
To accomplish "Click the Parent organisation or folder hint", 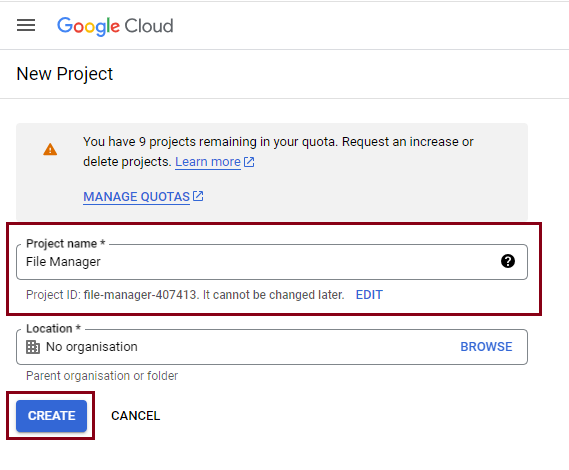I will pos(102,376).
